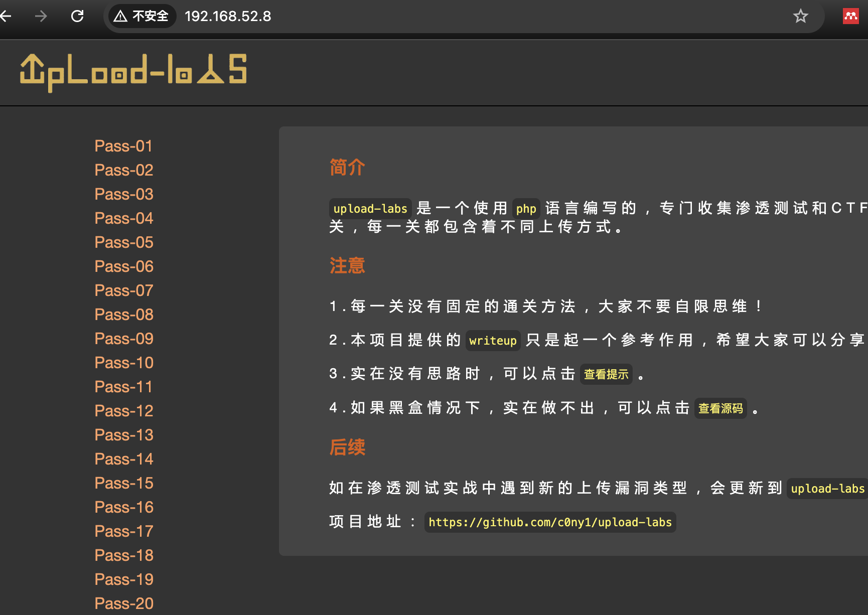Open the Pass-17 challenge
The image size is (868, 615).
pos(123,531)
